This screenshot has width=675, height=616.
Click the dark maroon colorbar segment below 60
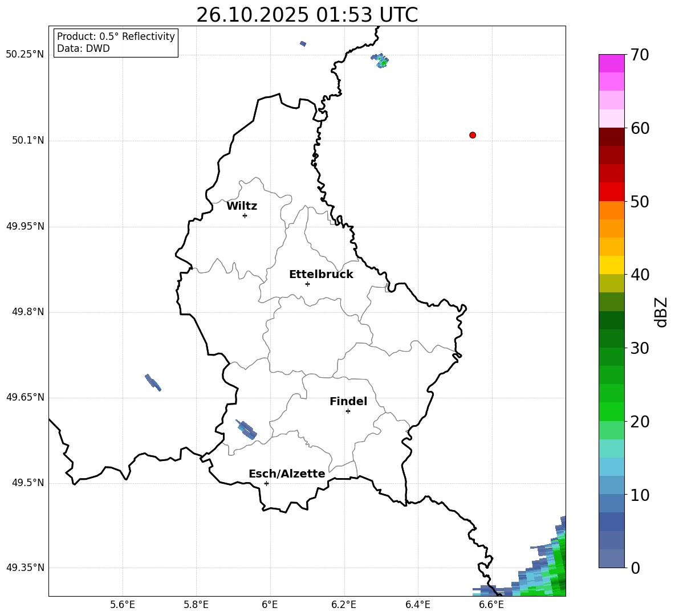point(611,137)
